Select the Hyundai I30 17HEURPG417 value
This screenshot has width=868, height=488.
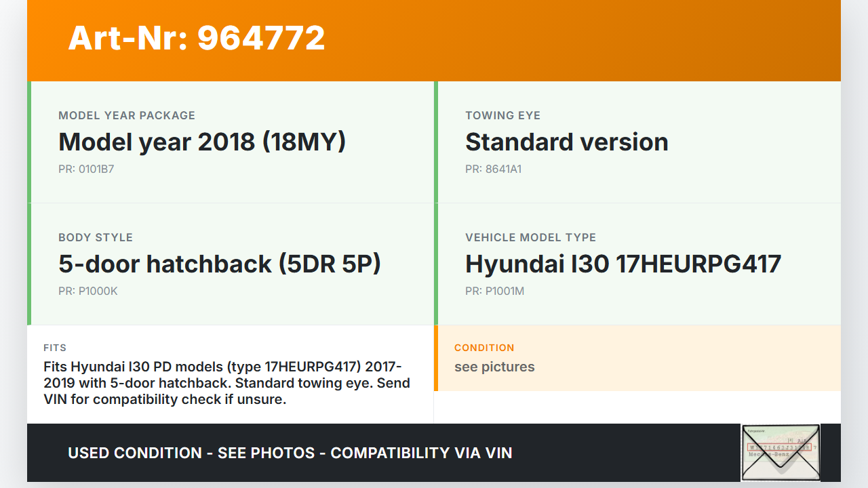[x=623, y=264]
